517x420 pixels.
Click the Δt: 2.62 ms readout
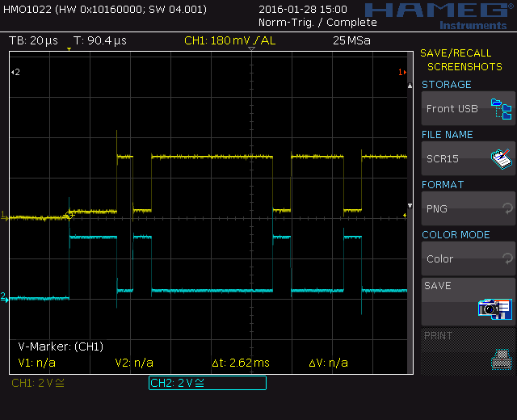(x=241, y=363)
